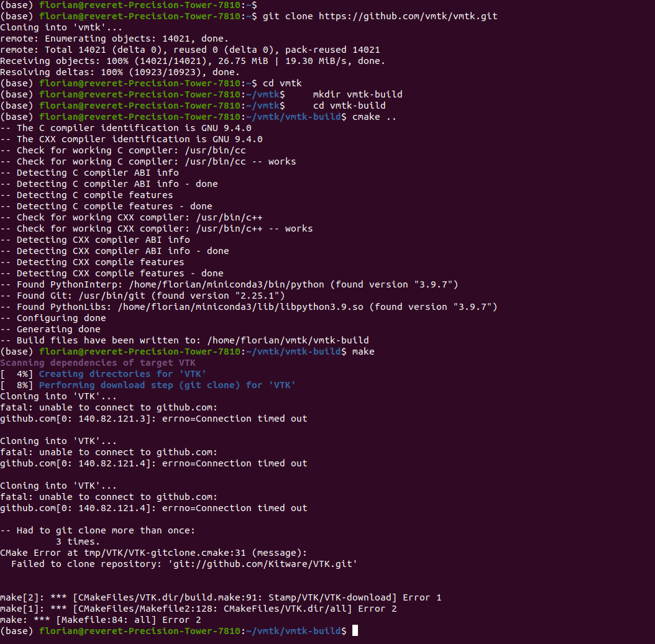The height and width of the screenshot is (644, 655).
Task: Click '/usr/bin/cc -- works' line
Action: [x=148, y=162]
